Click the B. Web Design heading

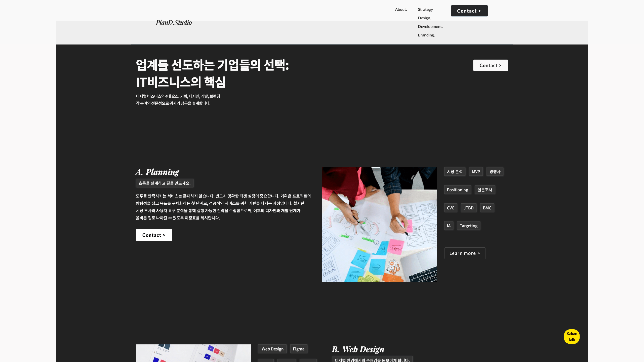(x=358, y=349)
